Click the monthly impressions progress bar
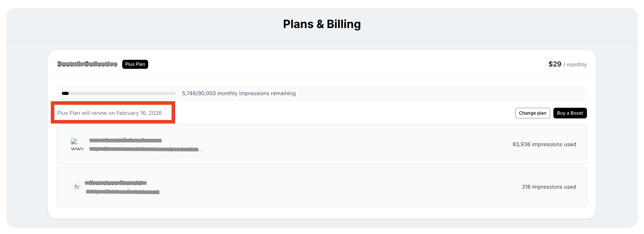This screenshot has width=644, height=234. tap(119, 93)
